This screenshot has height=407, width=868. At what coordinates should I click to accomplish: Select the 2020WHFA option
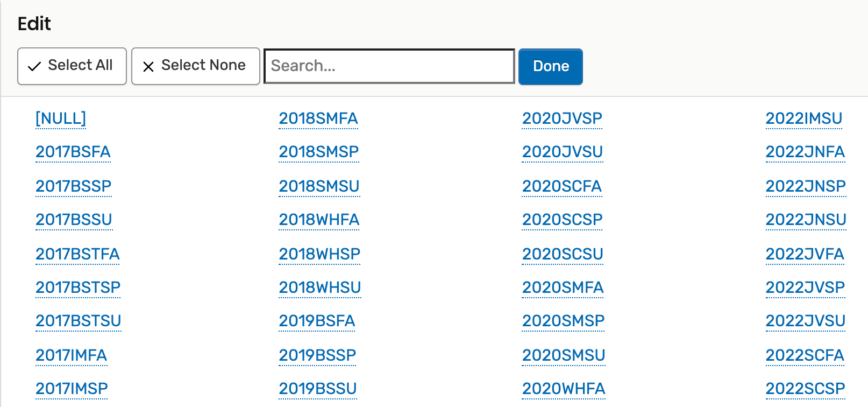pos(564,389)
